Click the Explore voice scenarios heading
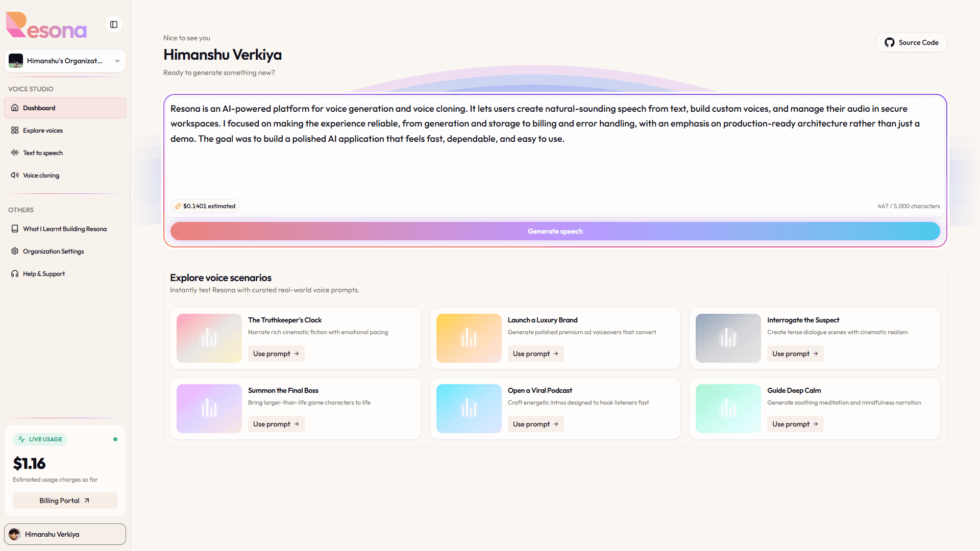Screen dimensions: 980x551 (220, 278)
